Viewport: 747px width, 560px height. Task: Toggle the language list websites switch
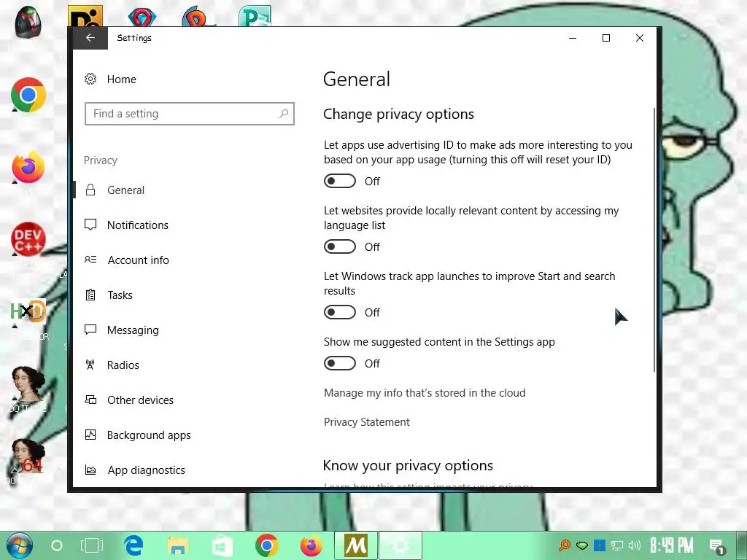pos(340,246)
